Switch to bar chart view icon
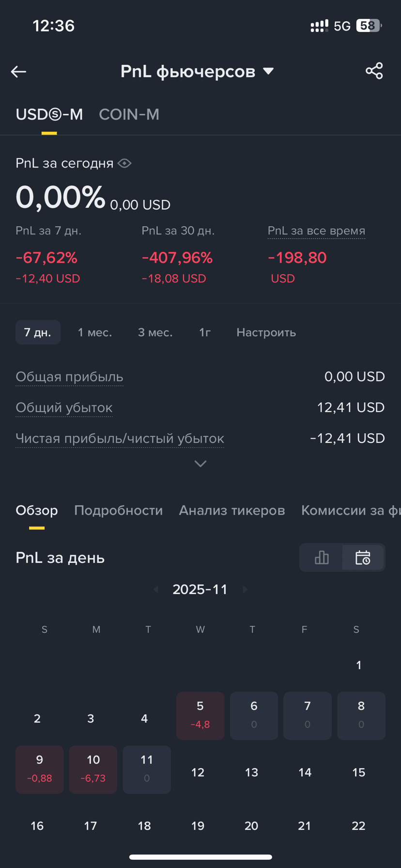Image resolution: width=401 pixels, height=868 pixels. 321,558
